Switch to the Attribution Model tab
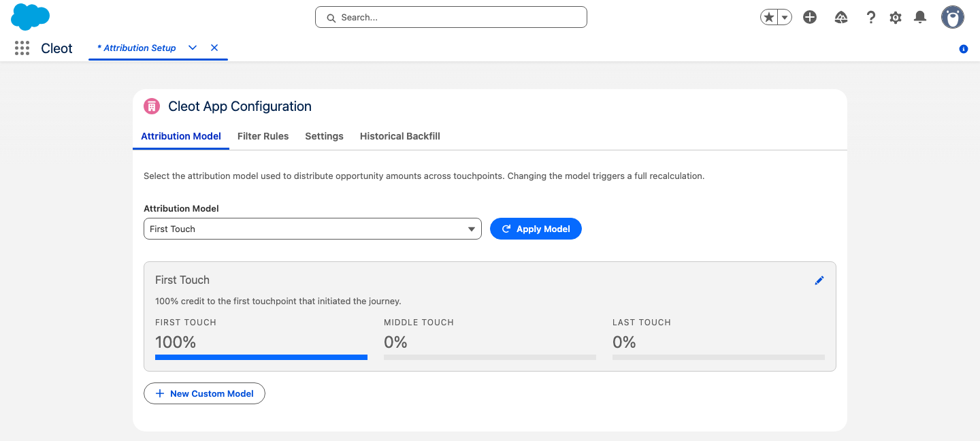The height and width of the screenshot is (441, 980). (181, 136)
